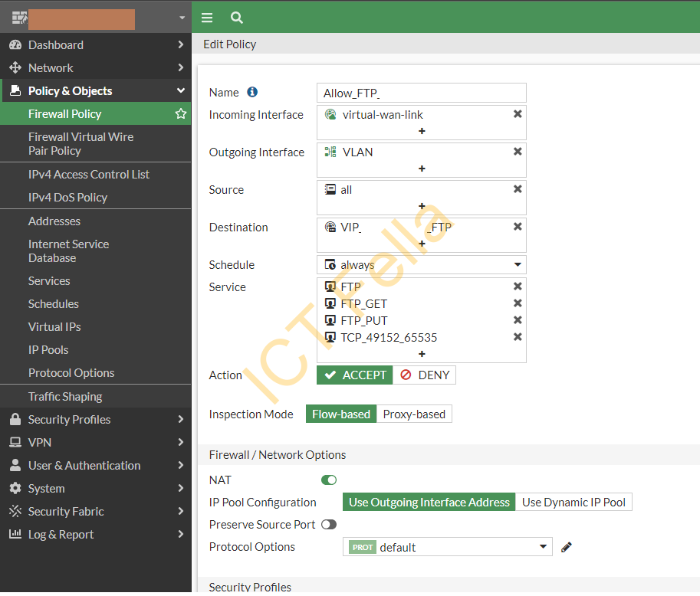Select Proxy-based inspection mode
The image size is (700, 596).
click(414, 414)
